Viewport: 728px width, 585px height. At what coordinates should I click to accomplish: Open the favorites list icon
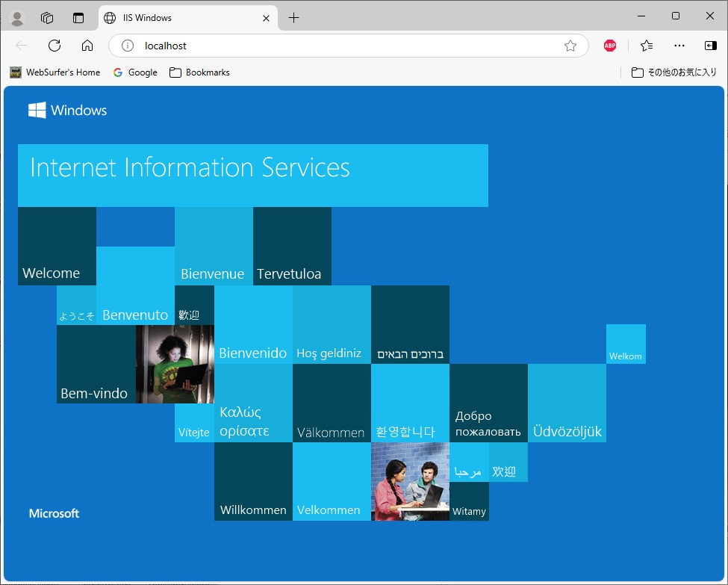(x=647, y=46)
